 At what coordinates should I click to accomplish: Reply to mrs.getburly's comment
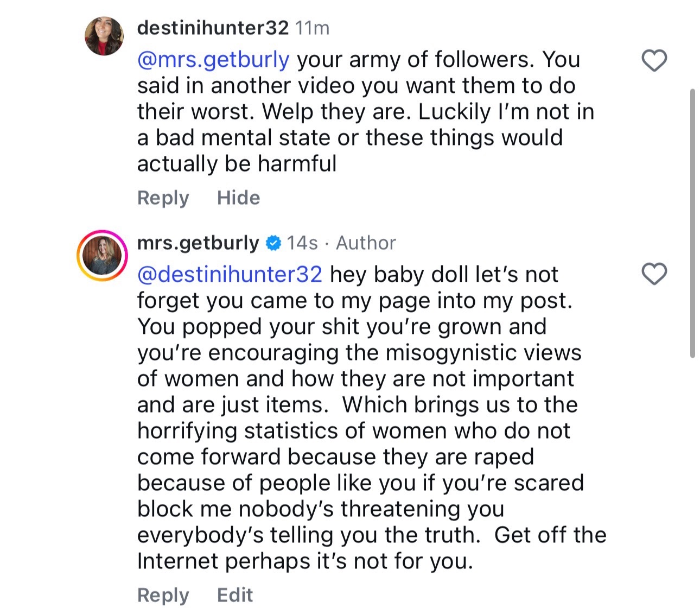click(x=163, y=596)
